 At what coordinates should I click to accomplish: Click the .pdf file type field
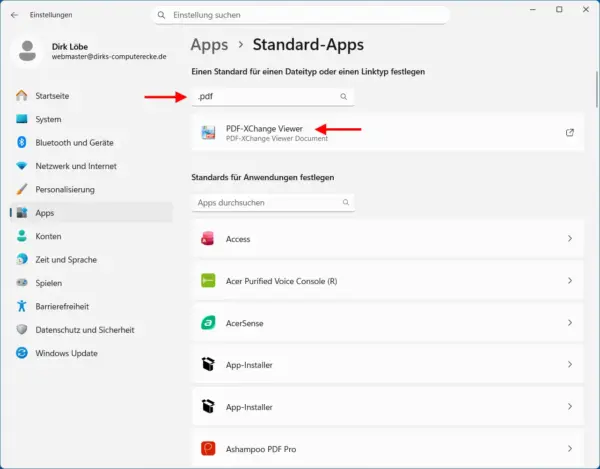273,97
